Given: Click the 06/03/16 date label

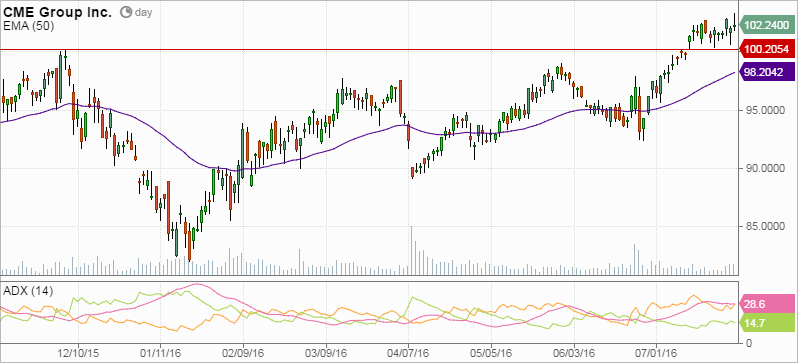Looking at the screenshot, I should (574, 353).
